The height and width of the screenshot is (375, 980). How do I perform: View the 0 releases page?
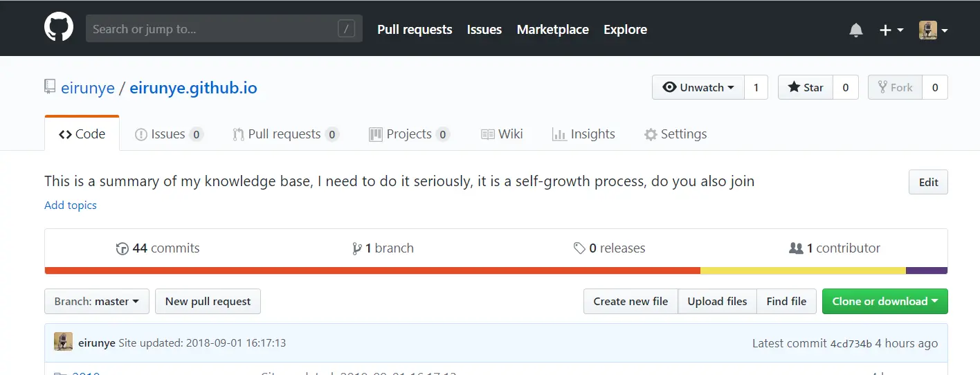(609, 248)
